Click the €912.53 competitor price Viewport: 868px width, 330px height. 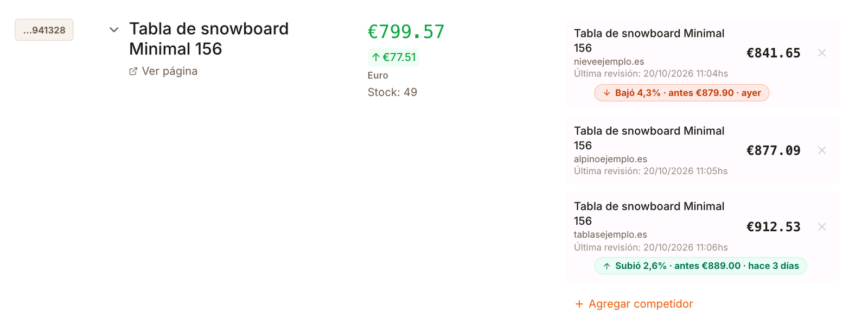[773, 227]
